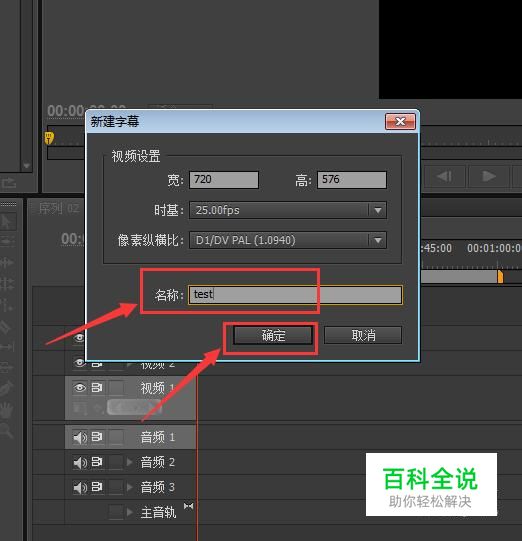
Task: Select the Zoom magnifier tool
Action: click(7, 431)
